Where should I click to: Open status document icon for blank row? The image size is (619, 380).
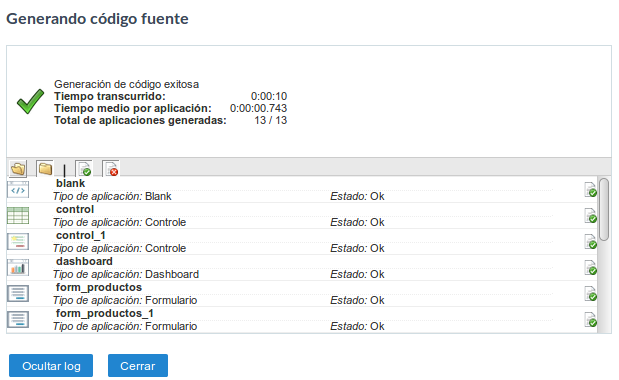591,190
